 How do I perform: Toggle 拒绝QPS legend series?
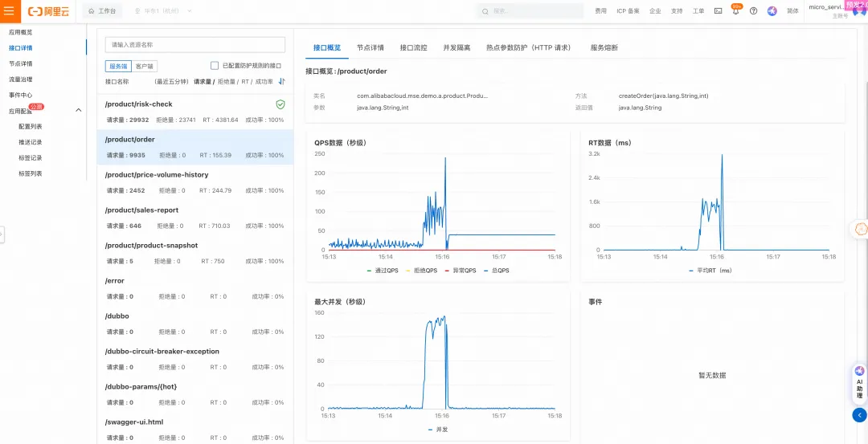[421, 271]
